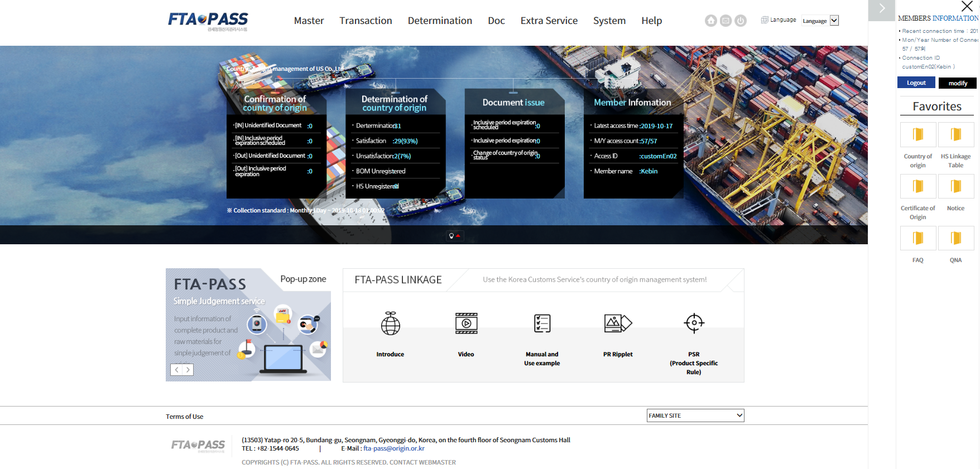Click the gray envelope circle icon
Screen dimensions: 980x469
point(726,21)
